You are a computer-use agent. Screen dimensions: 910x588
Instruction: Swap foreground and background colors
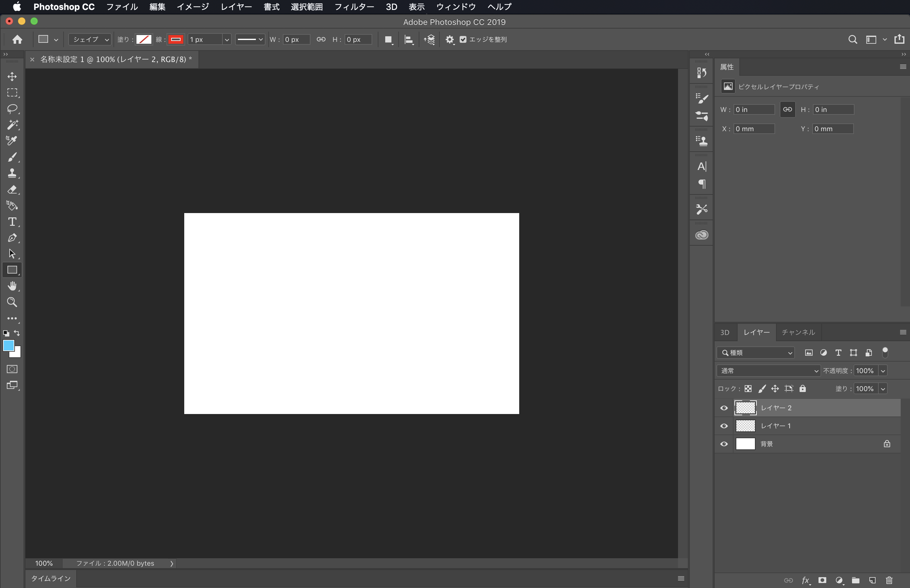pyautogui.click(x=17, y=333)
